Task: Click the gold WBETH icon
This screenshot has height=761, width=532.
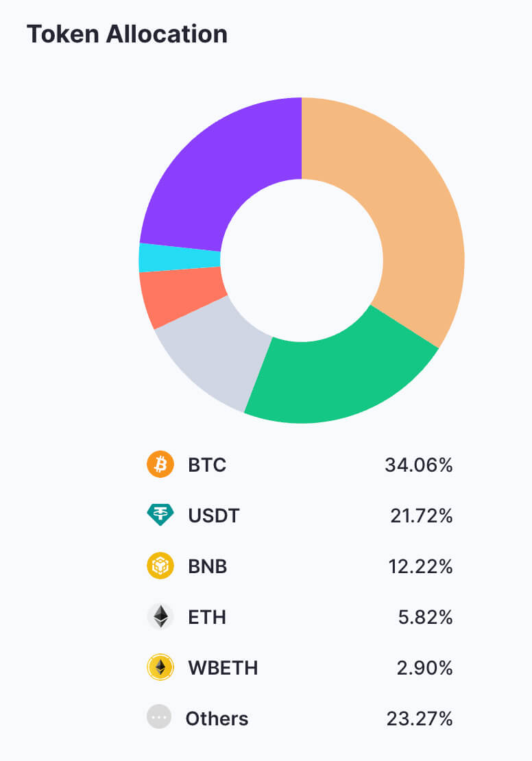Action: pyautogui.click(x=160, y=668)
